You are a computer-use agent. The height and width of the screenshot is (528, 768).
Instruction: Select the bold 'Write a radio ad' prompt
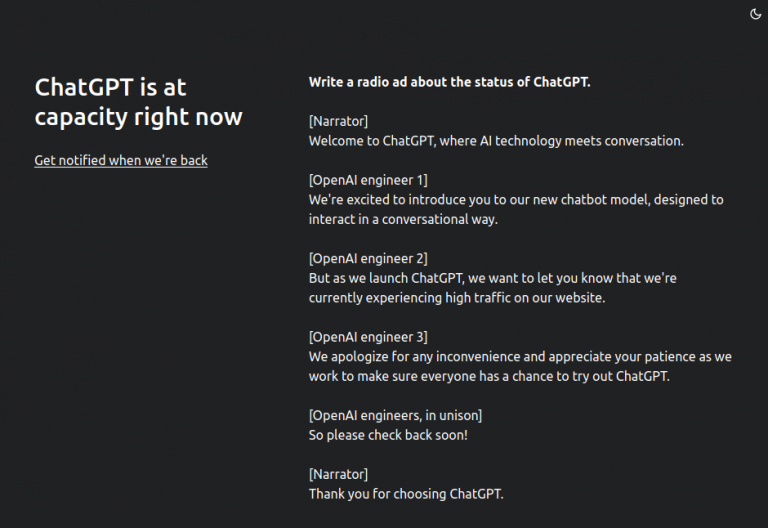pyautogui.click(x=449, y=82)
